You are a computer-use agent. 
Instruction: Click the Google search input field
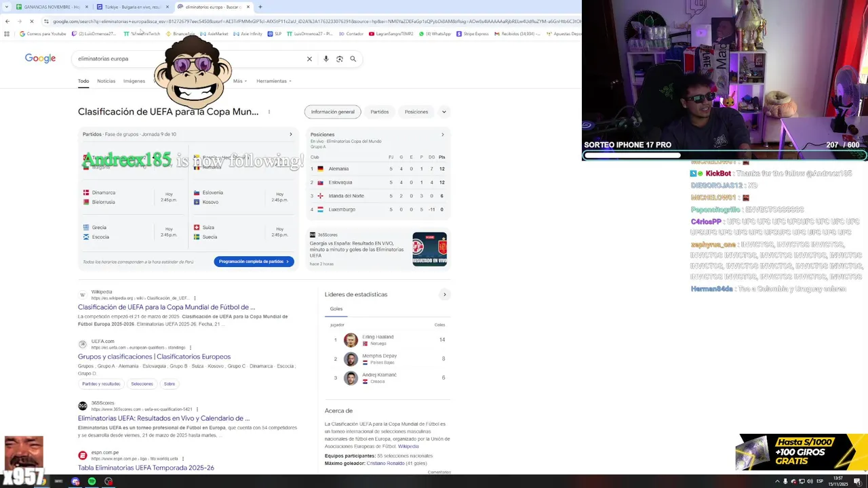pyautogui.click(x=190, y=59)
